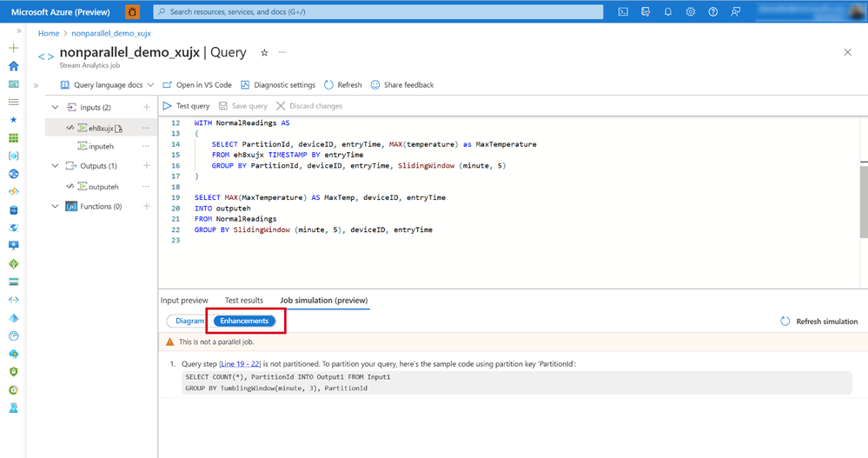The image size is (868, 458).
Task: Click the preview bug icon
Action: click(x=132, y=11)
